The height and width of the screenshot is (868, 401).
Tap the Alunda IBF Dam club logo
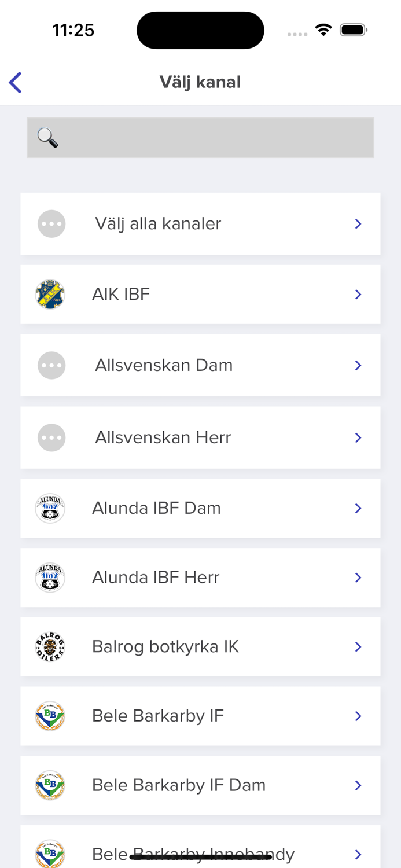[50, 508]
